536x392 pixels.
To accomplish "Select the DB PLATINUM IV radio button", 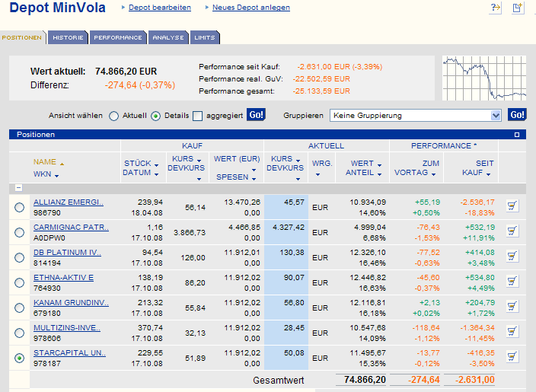I will [x=20, y=257].
